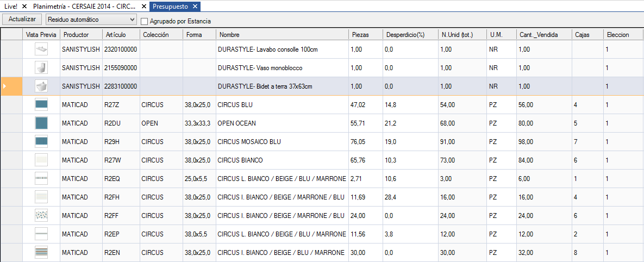The image size is (644, 262).
Task: Select the article cell R27Z
Action: pyautogui.click(x=121, y=105)
